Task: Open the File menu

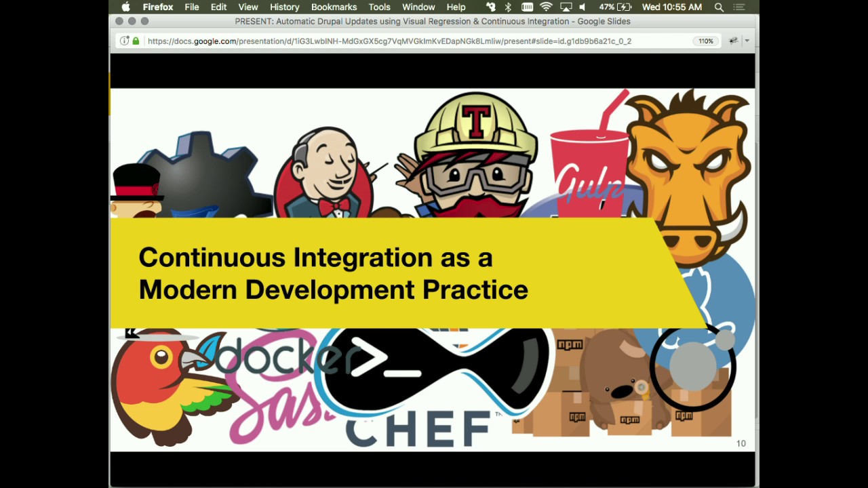Action: pos(192,7)
